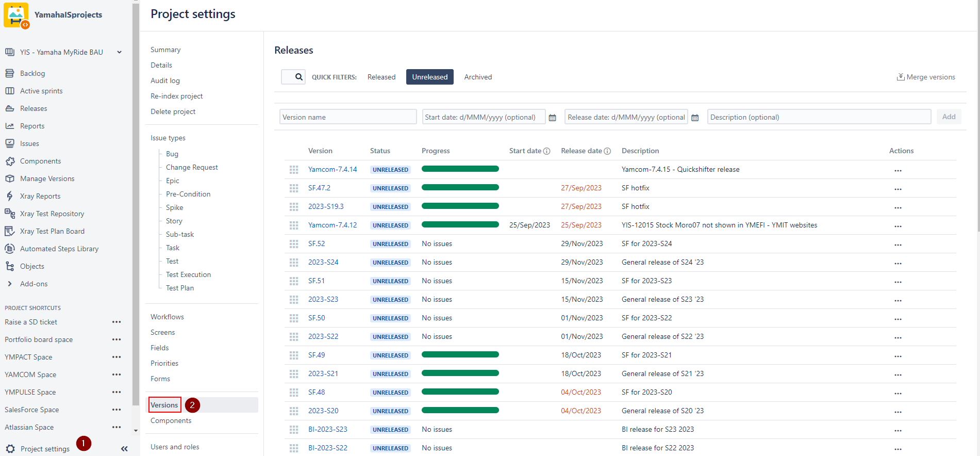Viewport: 980px width, 456px height.
Task: Open options for Portfolio board space shortcut
Action: [x=117, y=339]
